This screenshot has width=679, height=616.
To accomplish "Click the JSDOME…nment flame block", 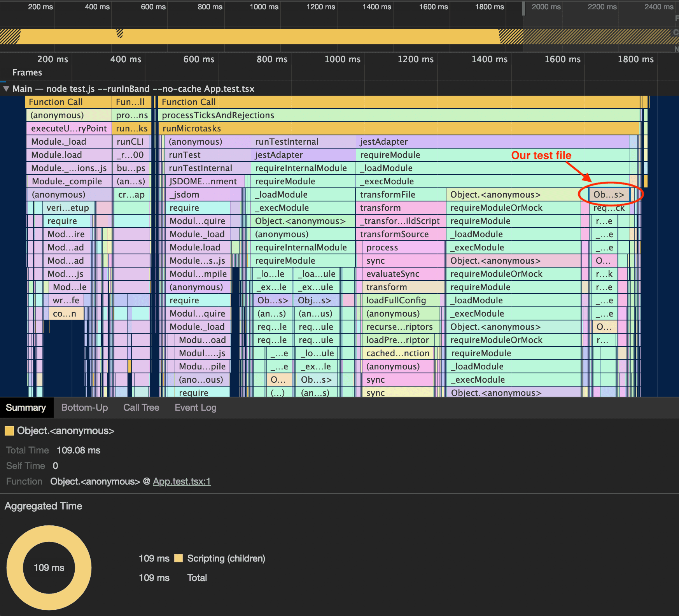I will 203,181.
